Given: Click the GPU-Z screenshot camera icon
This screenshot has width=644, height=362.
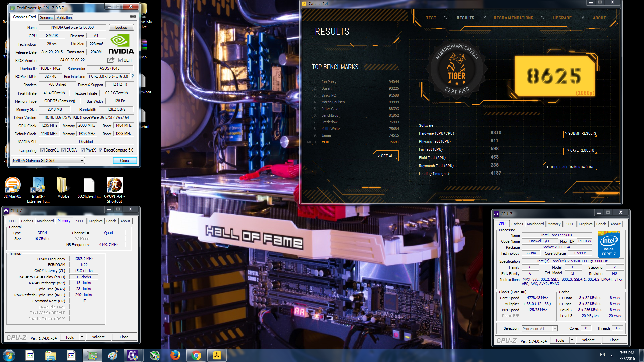Looking at the screenshot, I should point(133,16).
